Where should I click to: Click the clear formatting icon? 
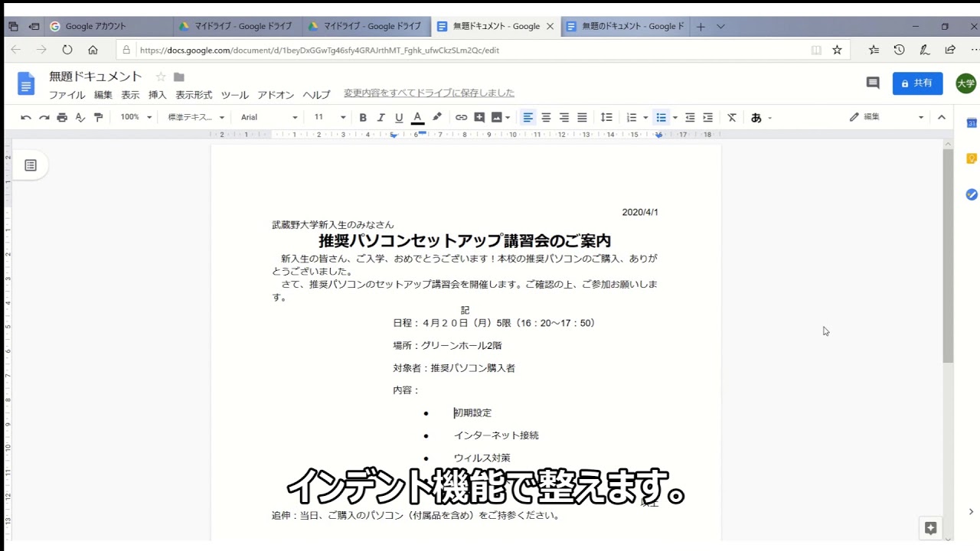[732, 117]
